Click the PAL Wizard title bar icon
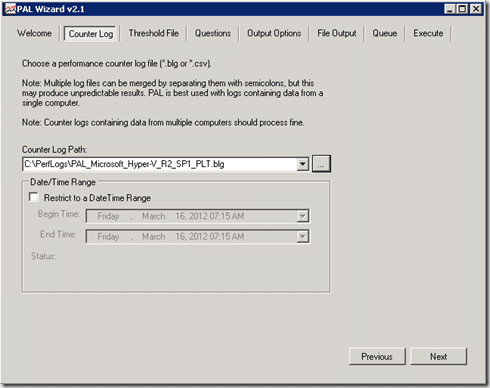This screenshot has height=388, width=490. point(10,9)
